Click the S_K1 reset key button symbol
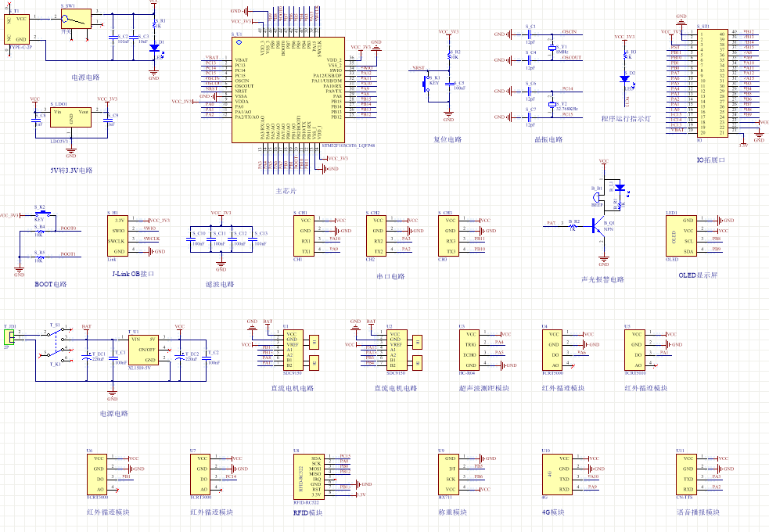769x532 pixels. (426, 84)
